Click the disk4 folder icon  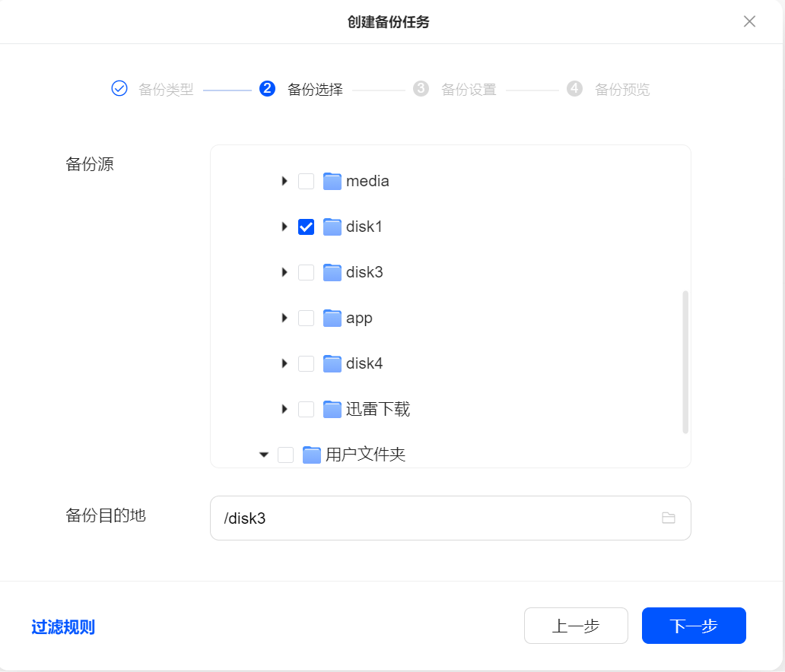click(332, 363)
